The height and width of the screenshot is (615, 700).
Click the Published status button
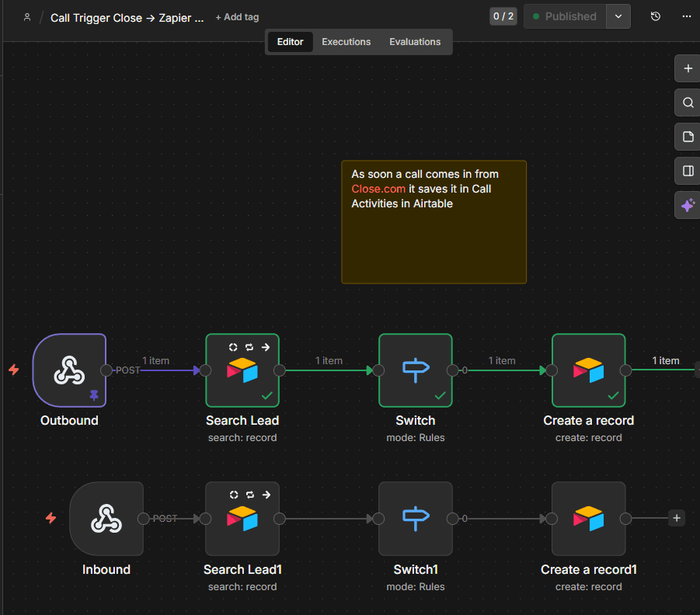tap(565, 16)
